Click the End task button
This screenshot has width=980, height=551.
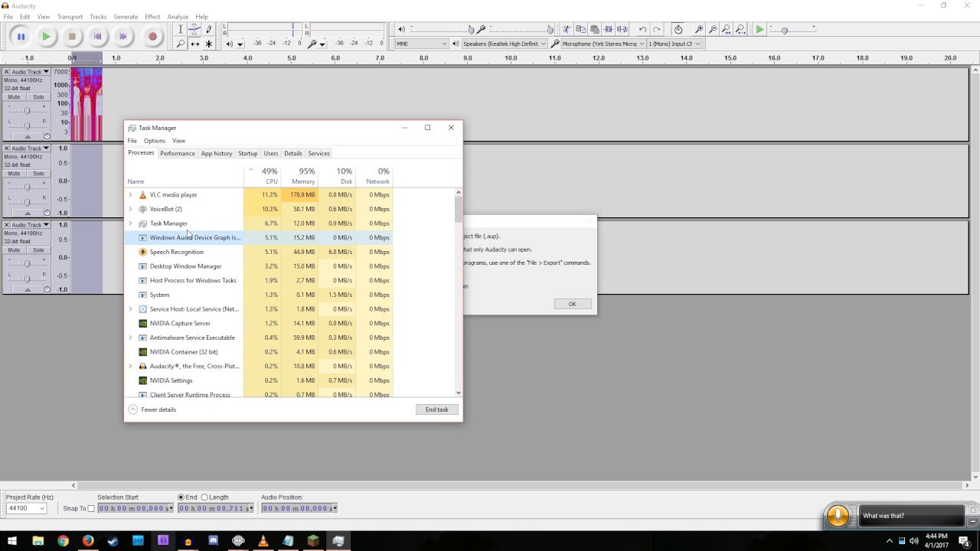click(x=437, y=409)
